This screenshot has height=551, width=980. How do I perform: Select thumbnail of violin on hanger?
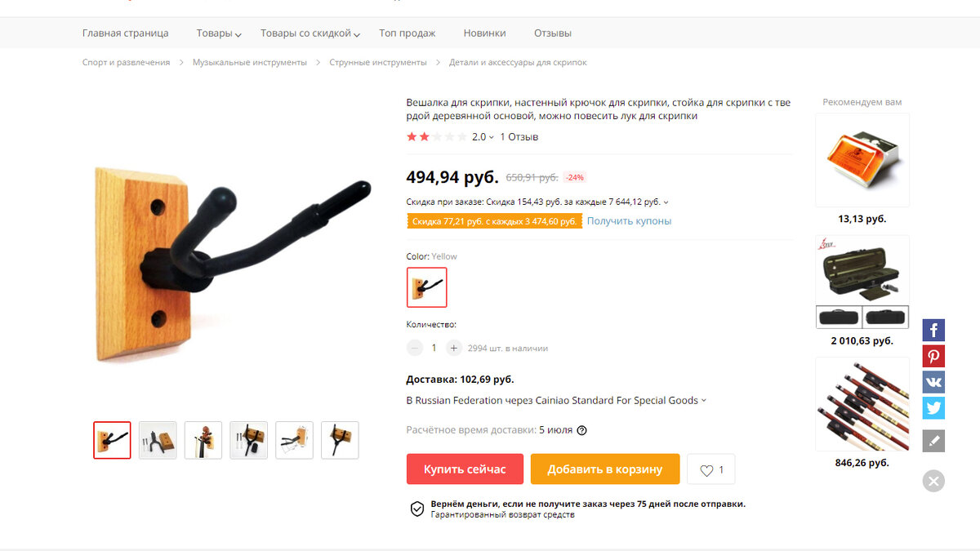(203, 440)
